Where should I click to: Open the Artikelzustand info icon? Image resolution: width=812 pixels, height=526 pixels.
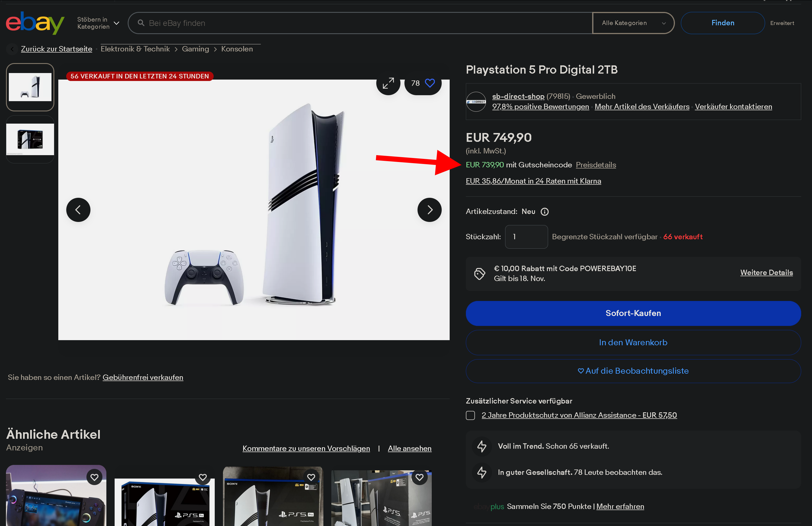pyautogui.click(x=545, y=212)
